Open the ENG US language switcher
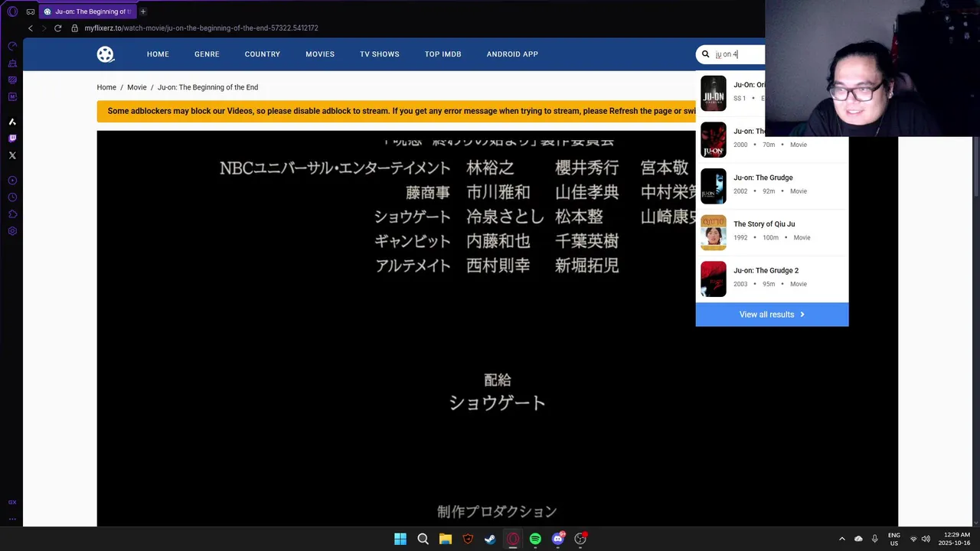This screenshot has height=551, width=980. click(x=894, y=539)
